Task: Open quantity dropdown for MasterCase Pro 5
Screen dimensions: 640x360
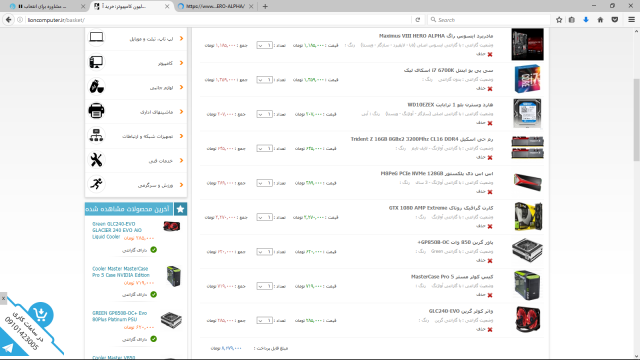Action: [264, 286]
